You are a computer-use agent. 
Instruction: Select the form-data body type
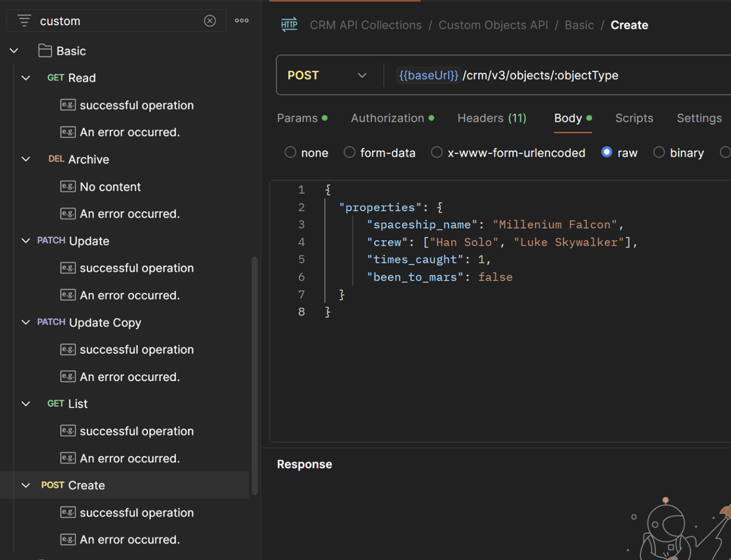[349, 153]
